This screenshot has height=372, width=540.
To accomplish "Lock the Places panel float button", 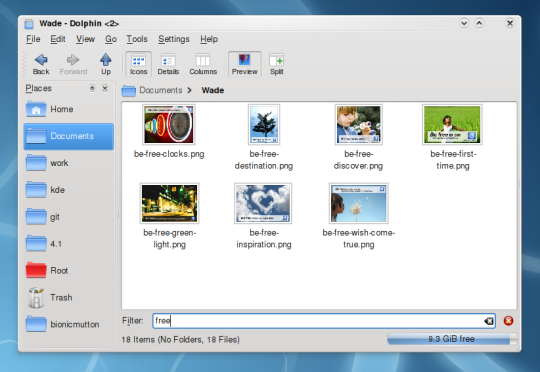I will 92,88.
